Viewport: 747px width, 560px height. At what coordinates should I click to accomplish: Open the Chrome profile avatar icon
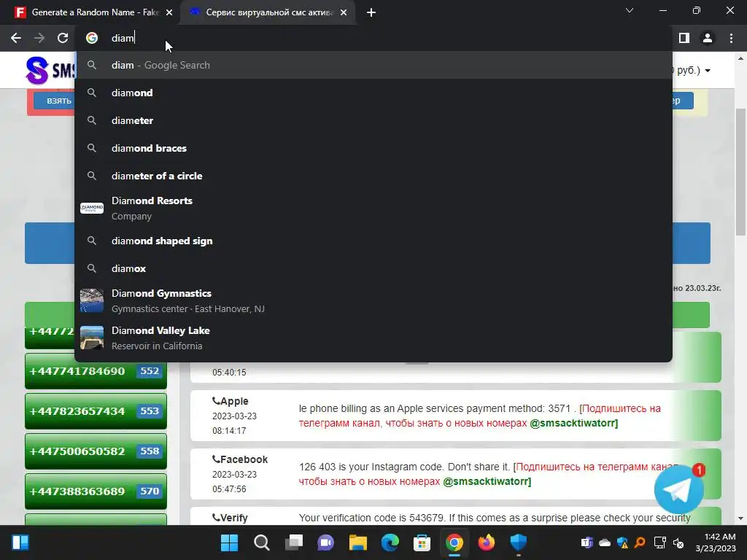pyautogui.click(x=708, y=38)
